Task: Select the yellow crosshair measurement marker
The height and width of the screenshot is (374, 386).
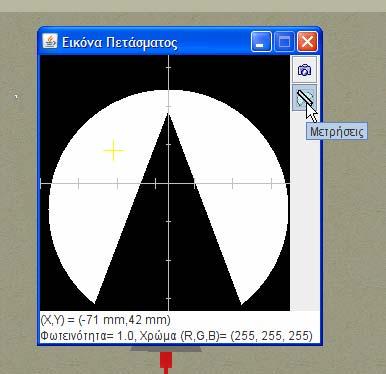Action: [x=114, y=151]
